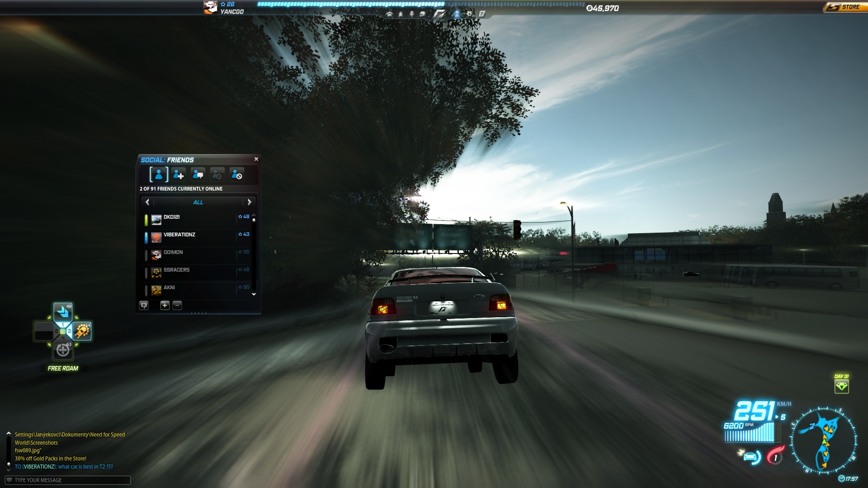Viewport: 868px width, 488px height.
Task: Toggle the social friends icon in top bar
Action: click(x=457, y=14)
